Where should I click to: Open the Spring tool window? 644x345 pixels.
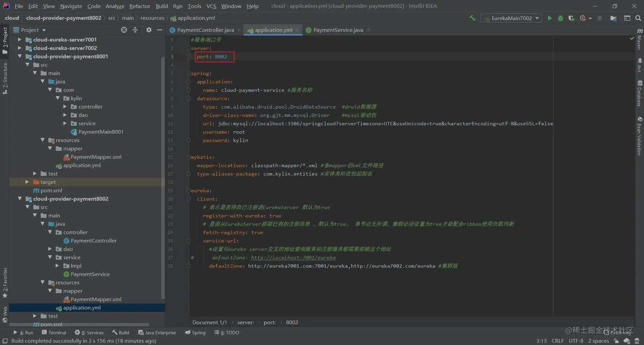click(x=195, y=333)
